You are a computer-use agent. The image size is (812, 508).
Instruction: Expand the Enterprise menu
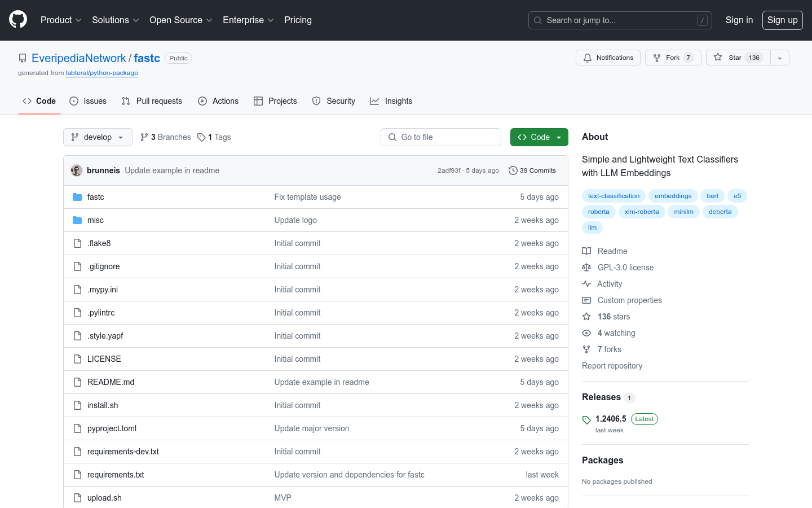pos(248,20)
